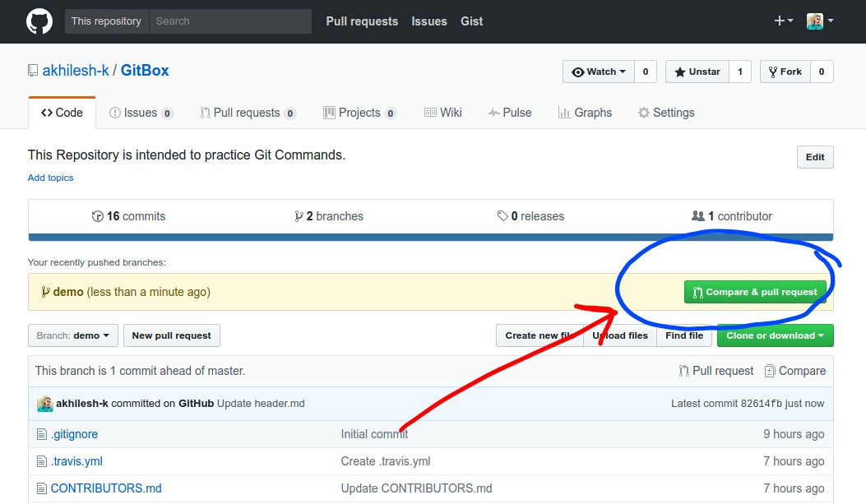Click '9 hours ago' timestamp for .gitignore

[794, 434]
